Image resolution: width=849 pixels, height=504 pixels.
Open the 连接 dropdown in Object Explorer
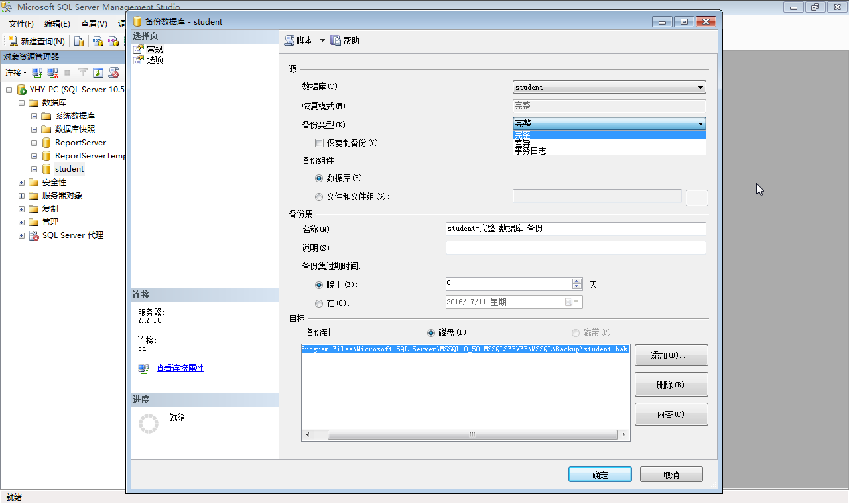tap(16, 73)
